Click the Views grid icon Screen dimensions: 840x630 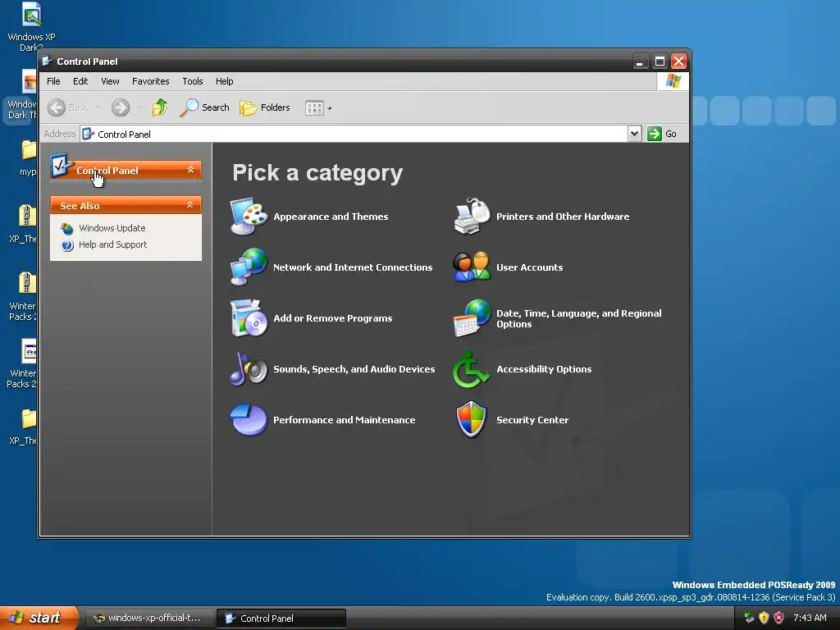314,108
